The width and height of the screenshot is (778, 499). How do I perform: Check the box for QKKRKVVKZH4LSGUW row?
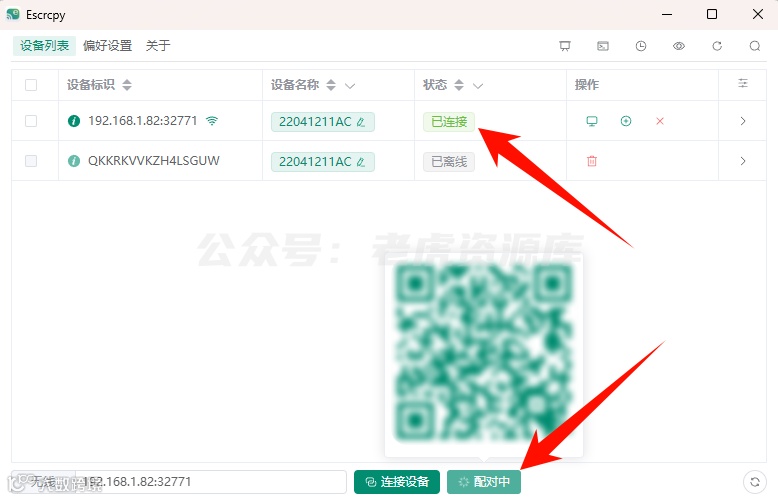pyautogui.click(x=31, y=161)
